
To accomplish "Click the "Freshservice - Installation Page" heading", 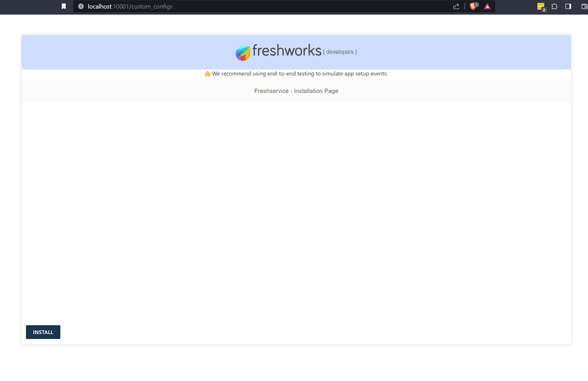I will click(296, 90).
